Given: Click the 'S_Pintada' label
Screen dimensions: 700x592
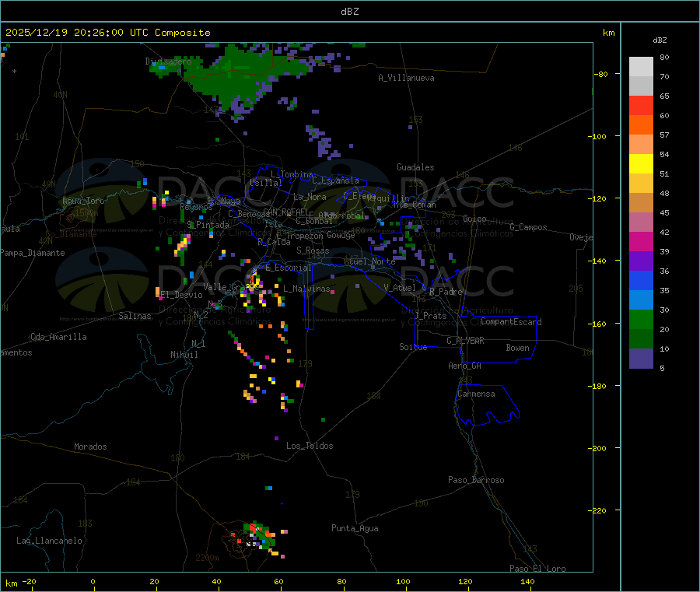Looking at the screenshot, I should coord(208,225).
